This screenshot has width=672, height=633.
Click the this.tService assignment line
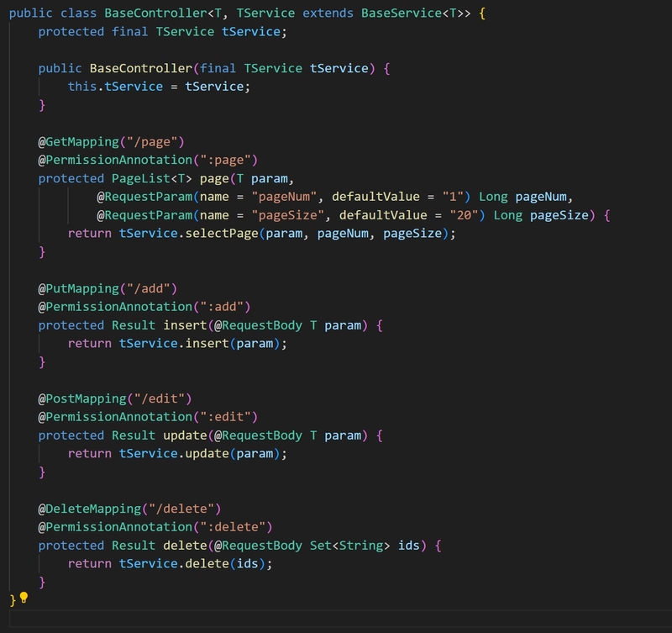coord(159,87)
